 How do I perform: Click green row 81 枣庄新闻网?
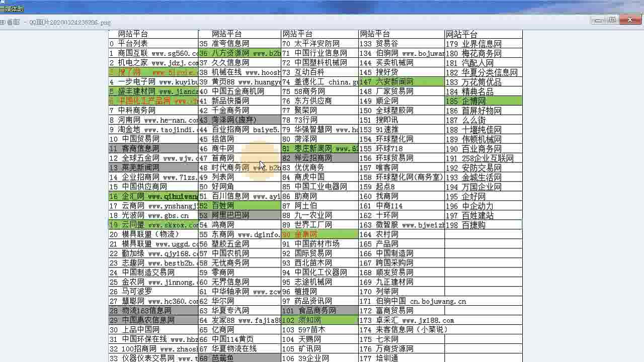[x=319, y=149]
